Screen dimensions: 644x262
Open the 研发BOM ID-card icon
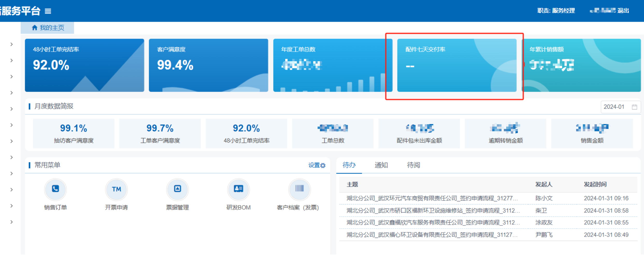point(239,189)
